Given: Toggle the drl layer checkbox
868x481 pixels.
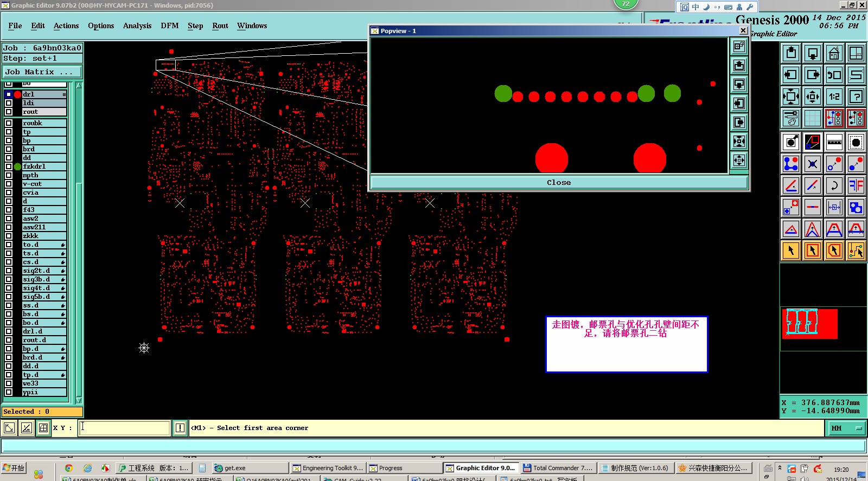Looking at the screenshot, I should 9,94.
